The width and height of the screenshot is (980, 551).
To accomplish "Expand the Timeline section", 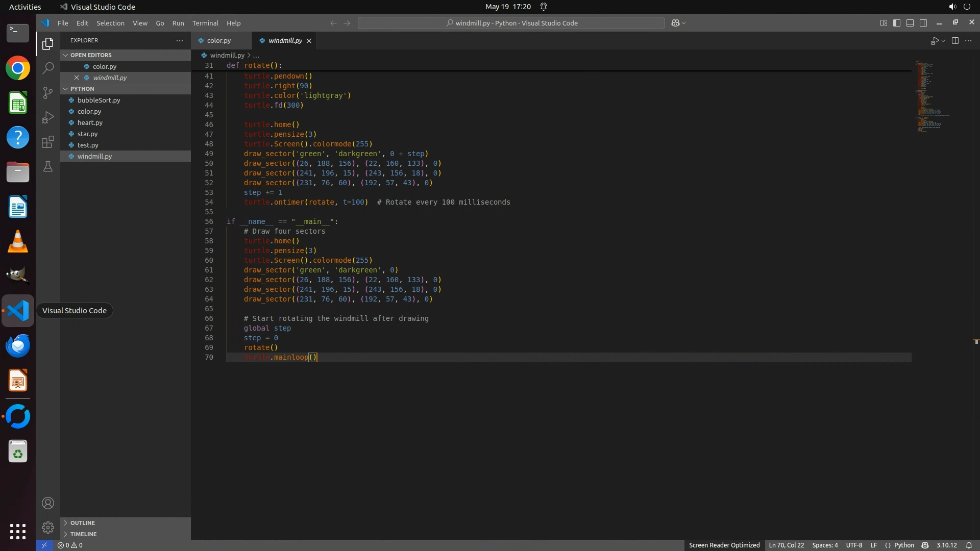I will tap(83, 534).
